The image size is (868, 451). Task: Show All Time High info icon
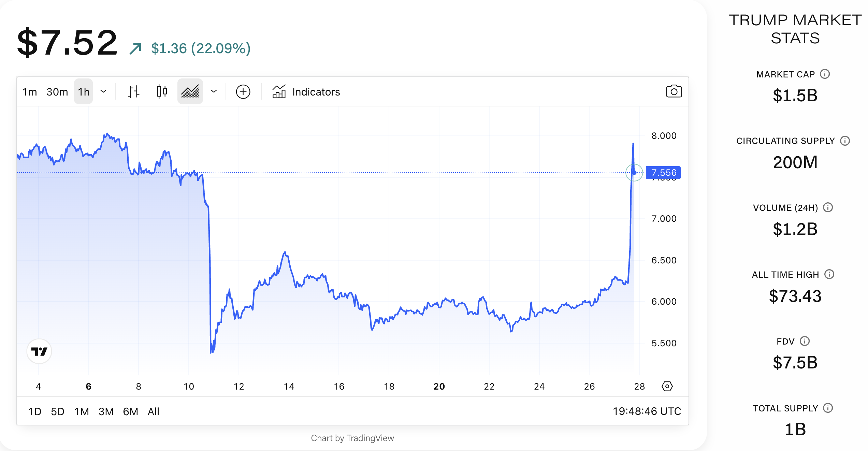829,274
